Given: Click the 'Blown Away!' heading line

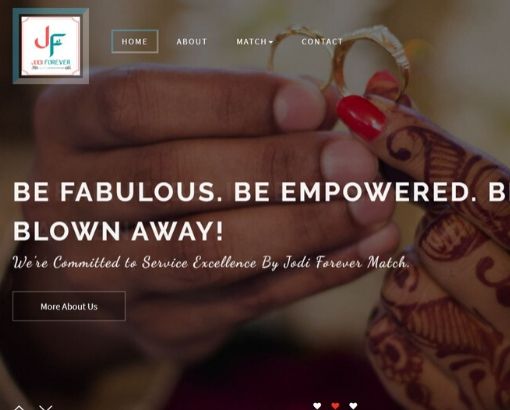Looking at the screenshot, I should point(118,231).
